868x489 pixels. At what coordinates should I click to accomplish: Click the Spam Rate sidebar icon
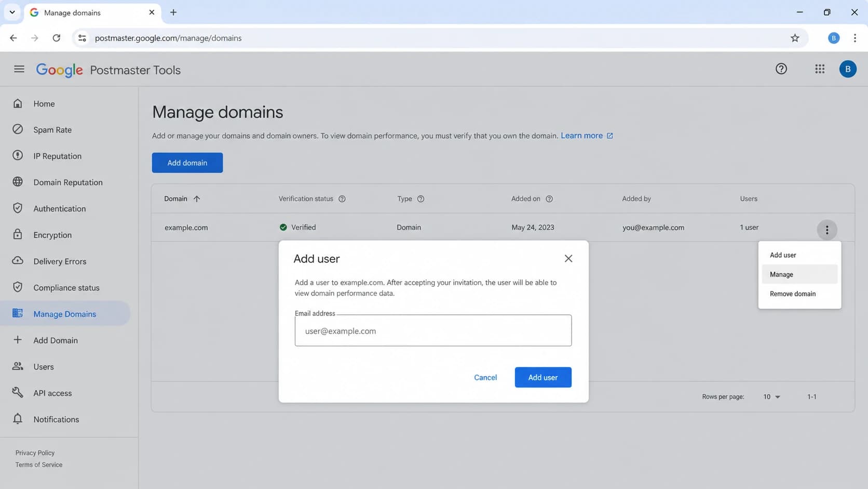click(18, 129)
